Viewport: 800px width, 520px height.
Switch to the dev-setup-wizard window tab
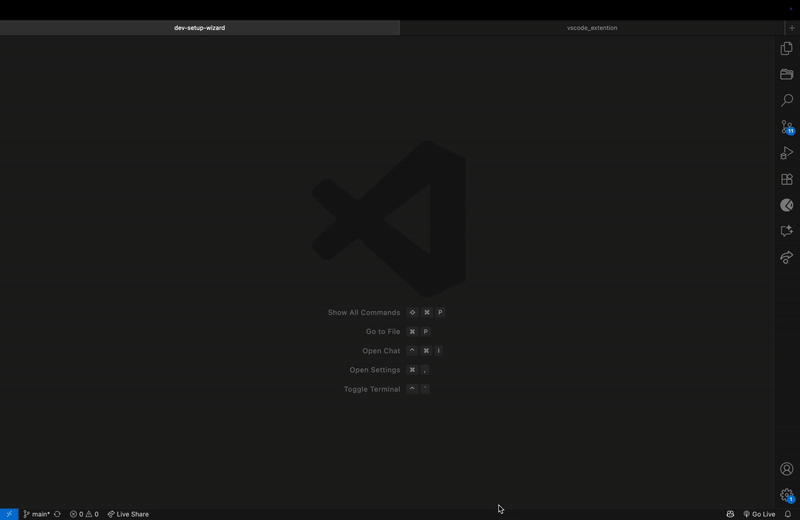tap(199, 28)
